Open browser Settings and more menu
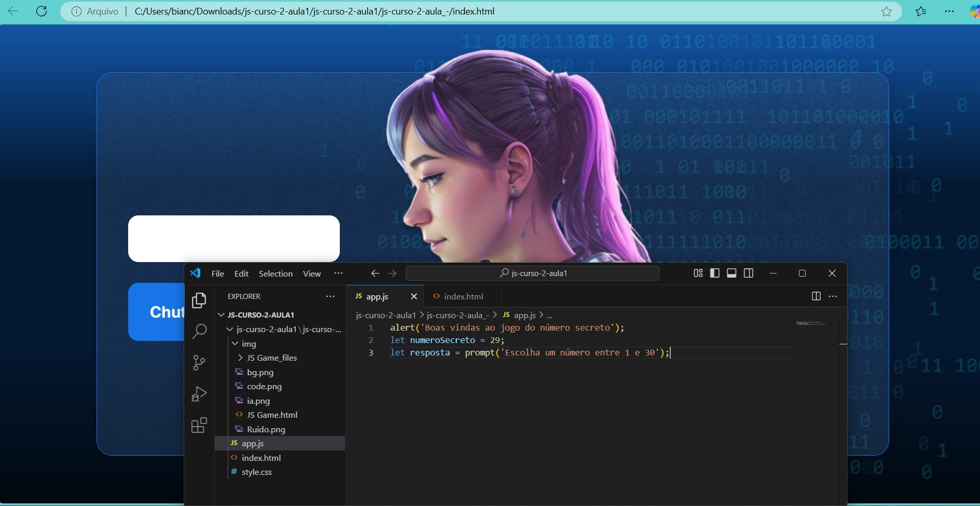 coord(949,11)
